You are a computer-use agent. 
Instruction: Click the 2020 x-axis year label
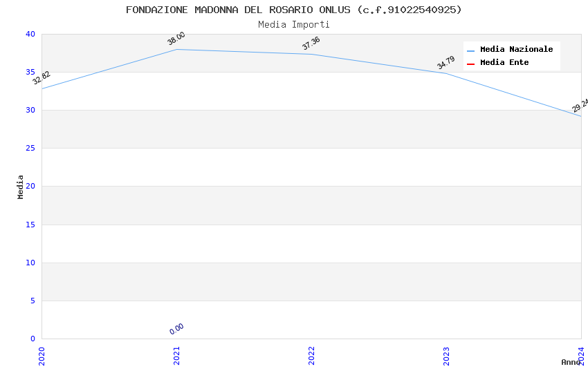42,356
